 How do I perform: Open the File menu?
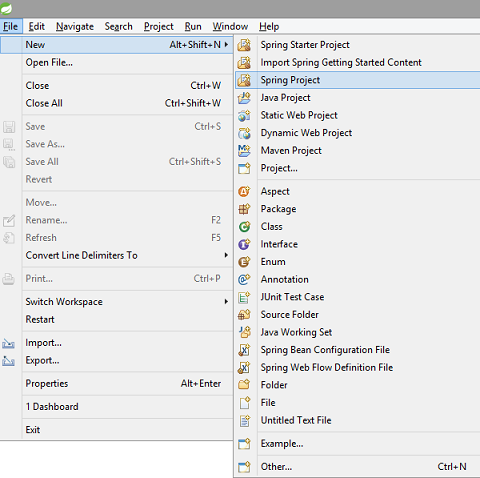[x=11, y=26]
